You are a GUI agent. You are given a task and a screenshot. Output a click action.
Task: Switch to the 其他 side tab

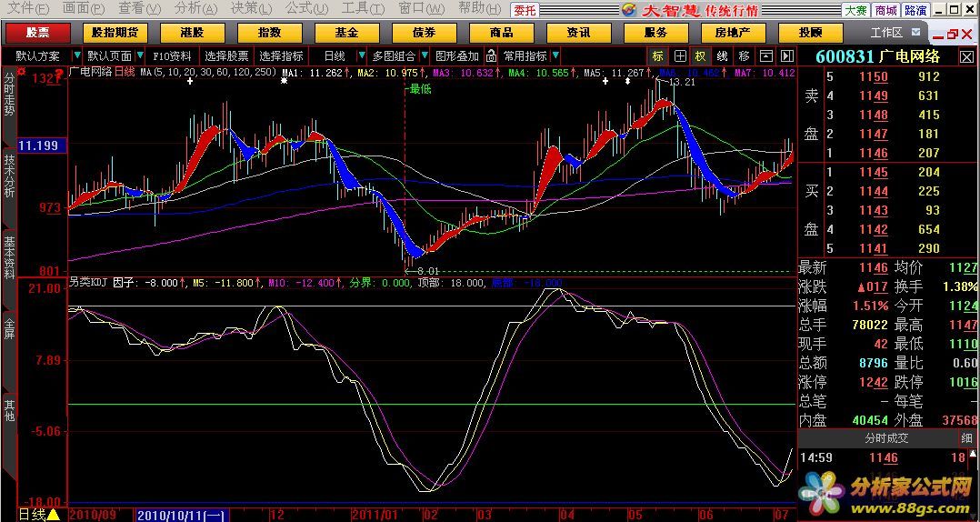[x=9, y=409]
